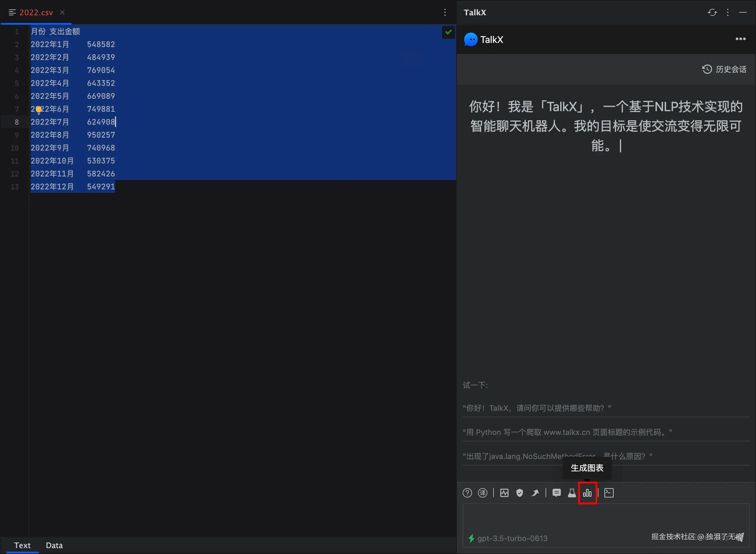Close the 2022.csv tab
Screen dimensions: 756x554
[62, 12]
